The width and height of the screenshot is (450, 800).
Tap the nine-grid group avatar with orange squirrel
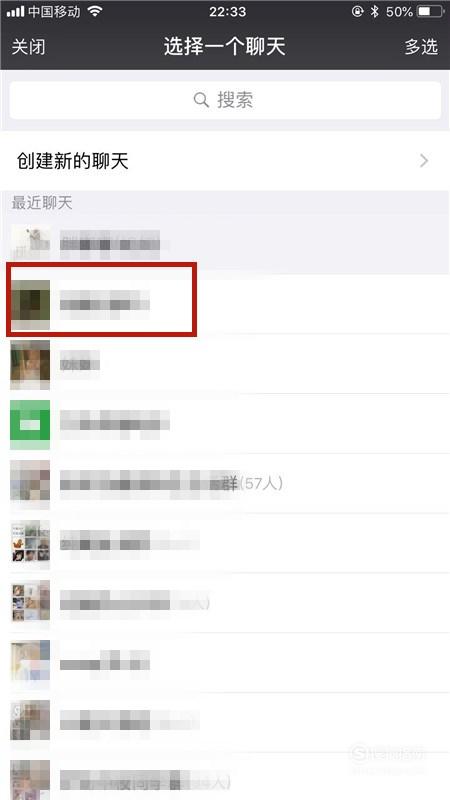click(30, 544)
